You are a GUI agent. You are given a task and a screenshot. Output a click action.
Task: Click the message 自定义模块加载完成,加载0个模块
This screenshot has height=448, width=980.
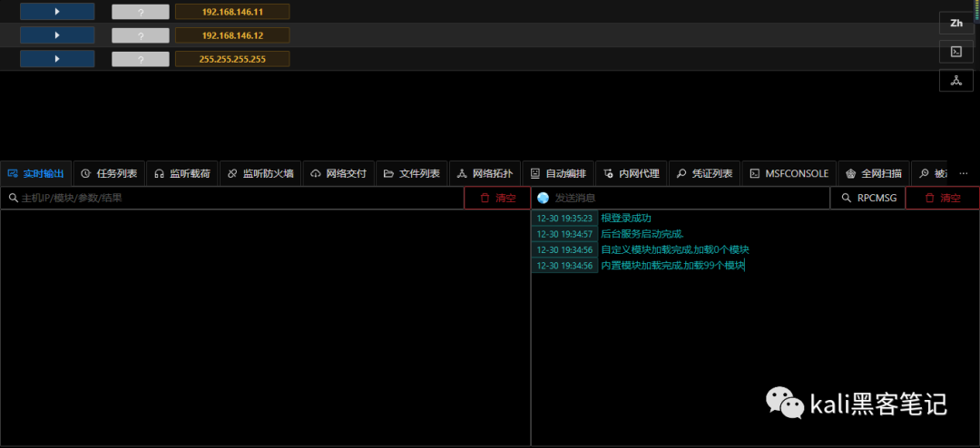[x=675, y=249]
